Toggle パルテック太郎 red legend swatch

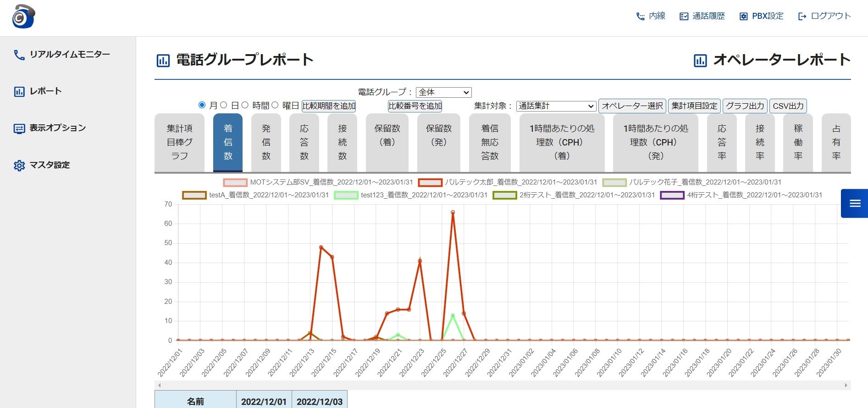(430, 182)
